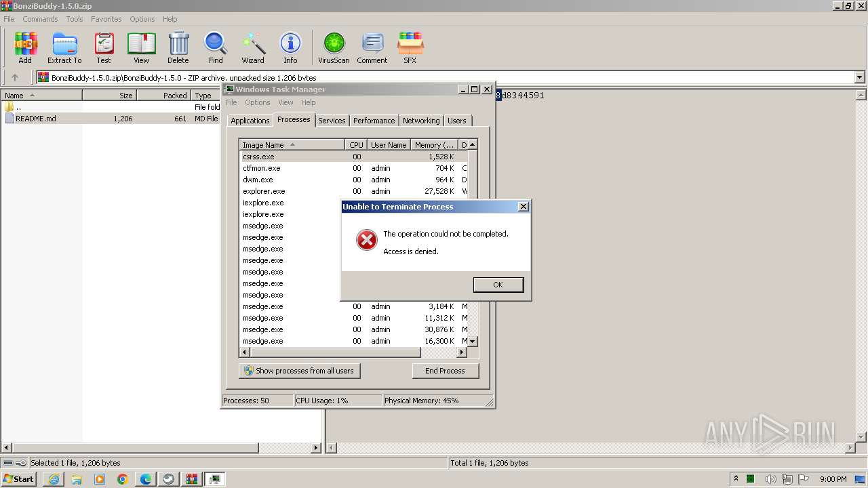Click Show processes from all users
The width and height of the screenshot is (868, 488).
pos(299,371)
